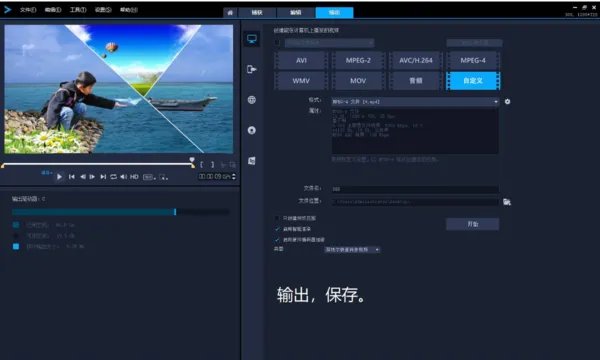600x360 pixels.
Task: Switch to the Edit (编辑) tab
Action: click(295, 13)
